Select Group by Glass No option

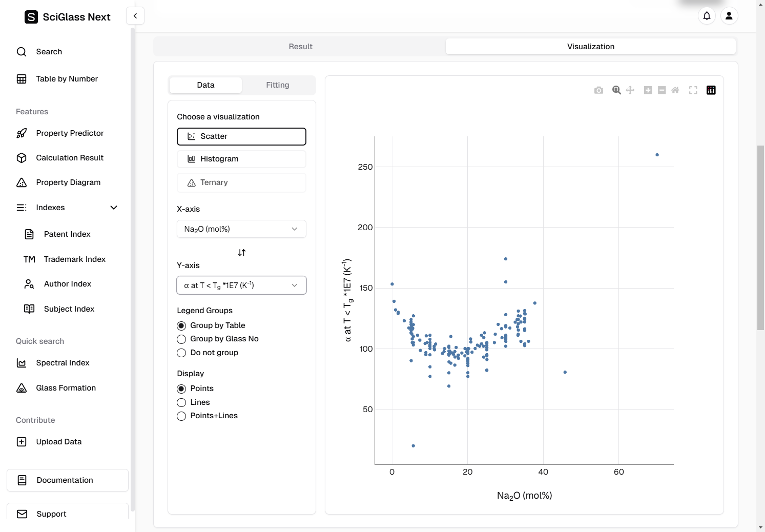tap(181, 339)
